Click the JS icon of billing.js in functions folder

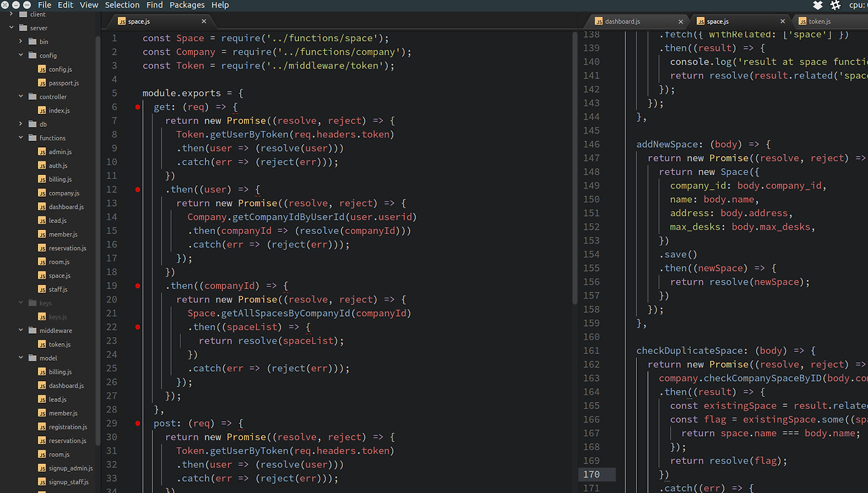[42, 180]
